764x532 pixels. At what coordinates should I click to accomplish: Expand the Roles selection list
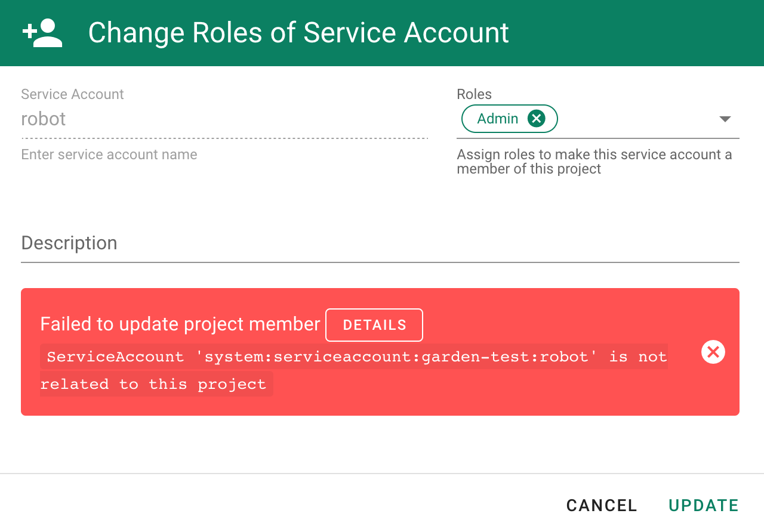click(724, 119)
